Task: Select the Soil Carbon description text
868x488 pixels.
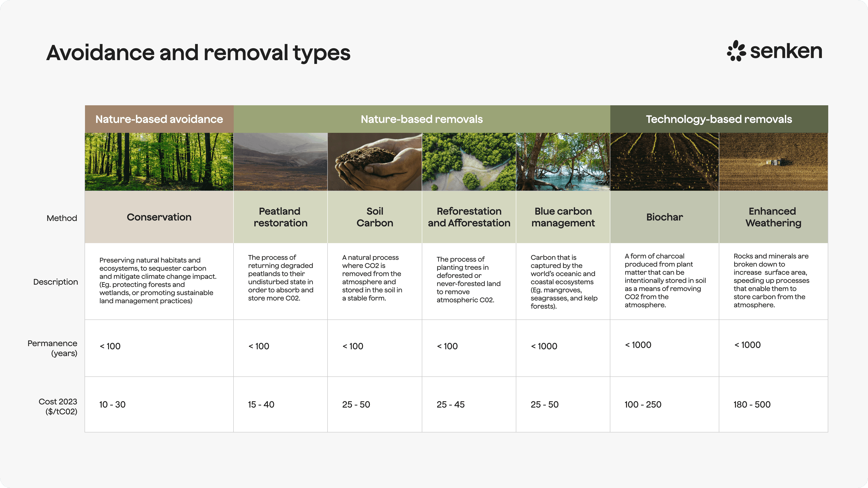Action: click(x=372, y=277)
